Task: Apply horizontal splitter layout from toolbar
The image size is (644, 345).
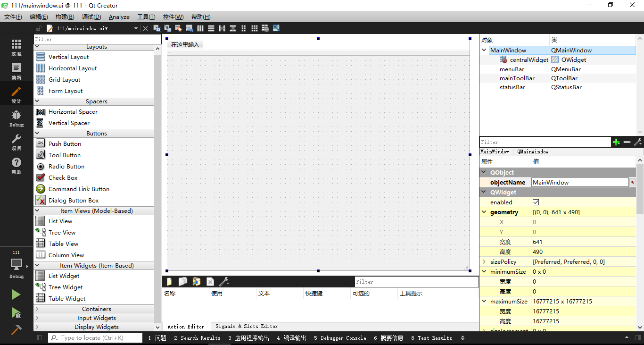Action: pos(222,28)
